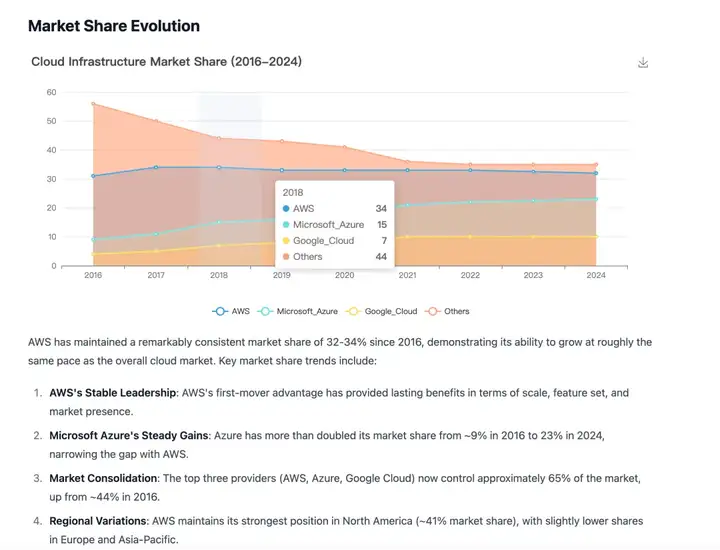The width and height of the screenshot is (720, 550).
Task: Click the AWS 2017 data point
Action: pyautogui.click(x=156, y=168)
